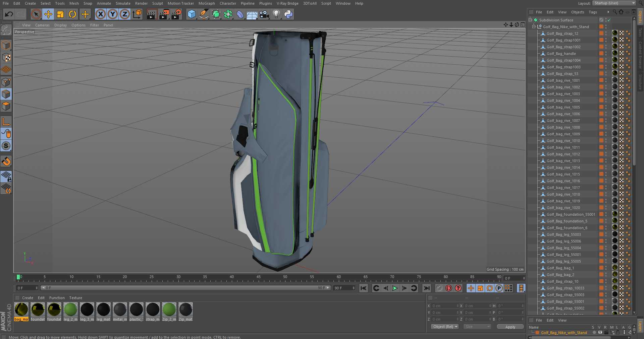Open the File menu

pos(6,3)
